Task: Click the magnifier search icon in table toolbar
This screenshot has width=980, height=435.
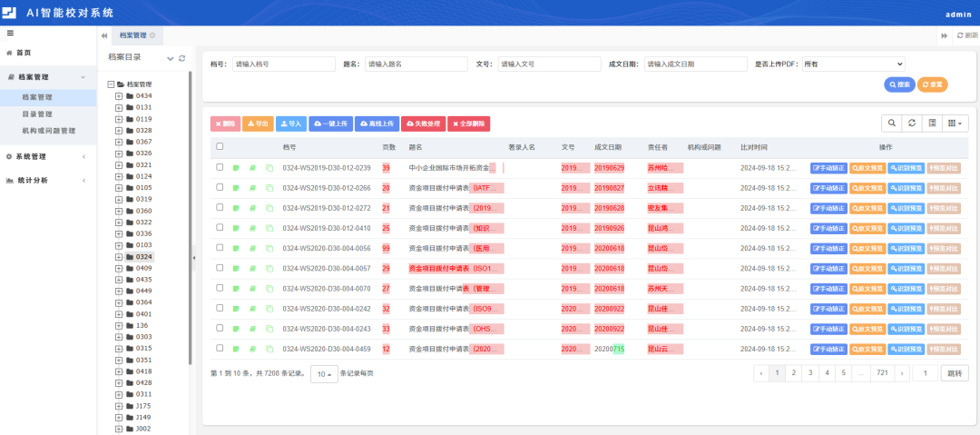Action: click(891, 124)
